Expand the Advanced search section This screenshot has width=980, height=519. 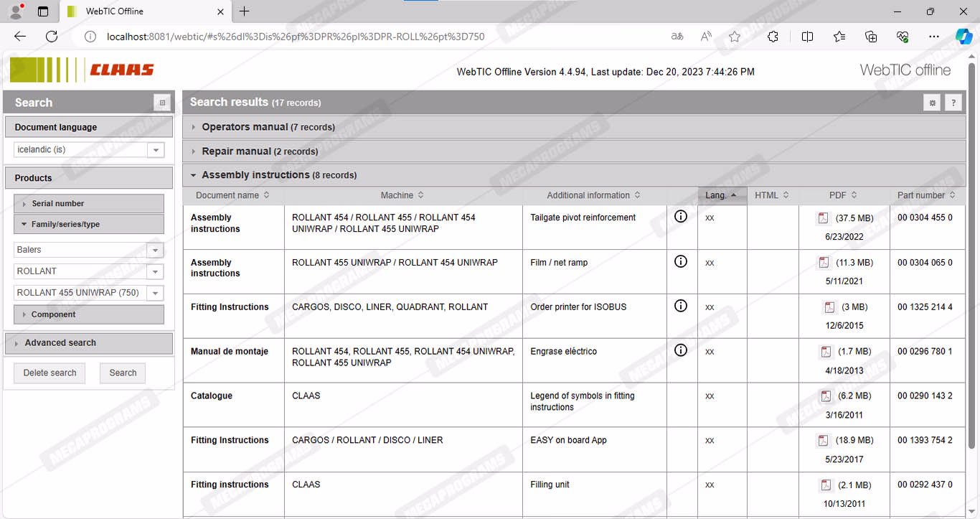click(x=60, y=343)
